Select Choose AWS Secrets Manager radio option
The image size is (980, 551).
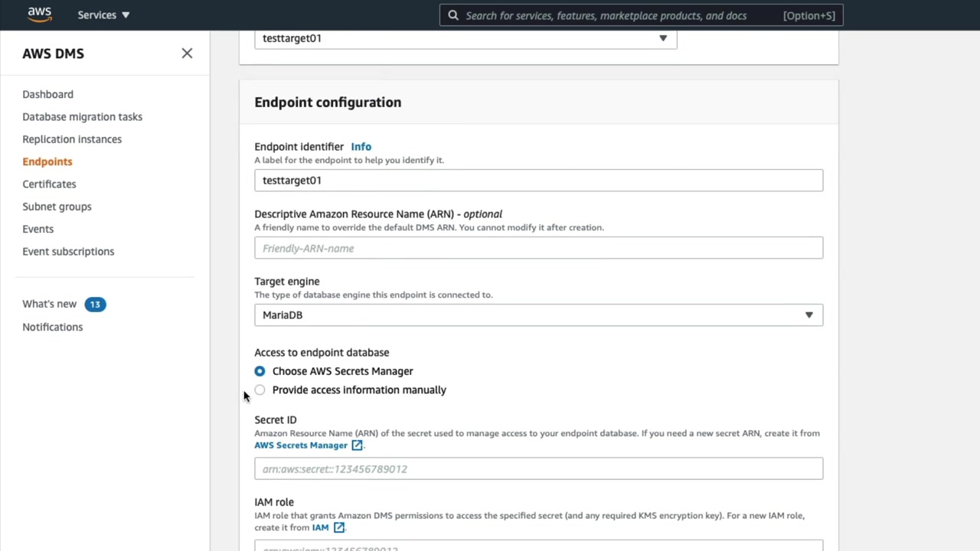click(260, 371)
